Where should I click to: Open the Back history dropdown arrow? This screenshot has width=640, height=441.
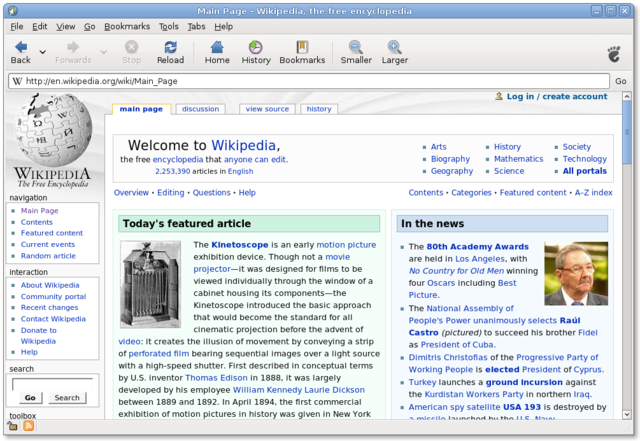[42, 52]
